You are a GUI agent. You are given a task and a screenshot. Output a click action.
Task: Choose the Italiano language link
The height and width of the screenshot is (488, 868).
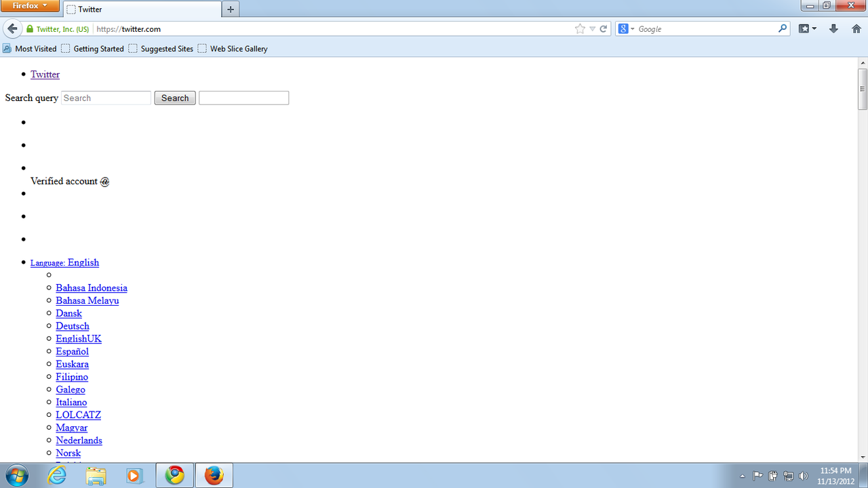[71, 403]
